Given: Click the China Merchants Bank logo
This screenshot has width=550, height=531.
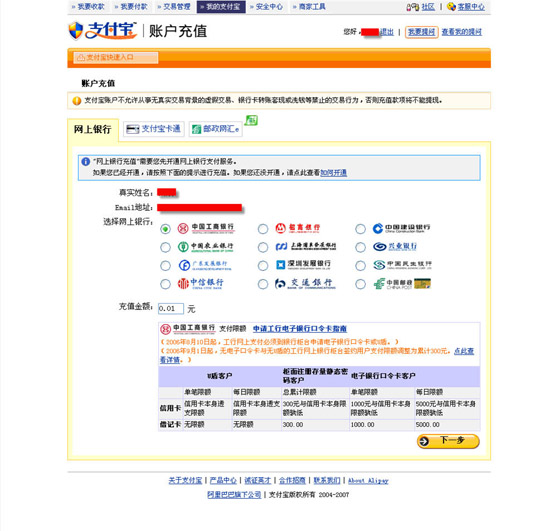Looking at the screenshot, I should [x=298, y=228].
